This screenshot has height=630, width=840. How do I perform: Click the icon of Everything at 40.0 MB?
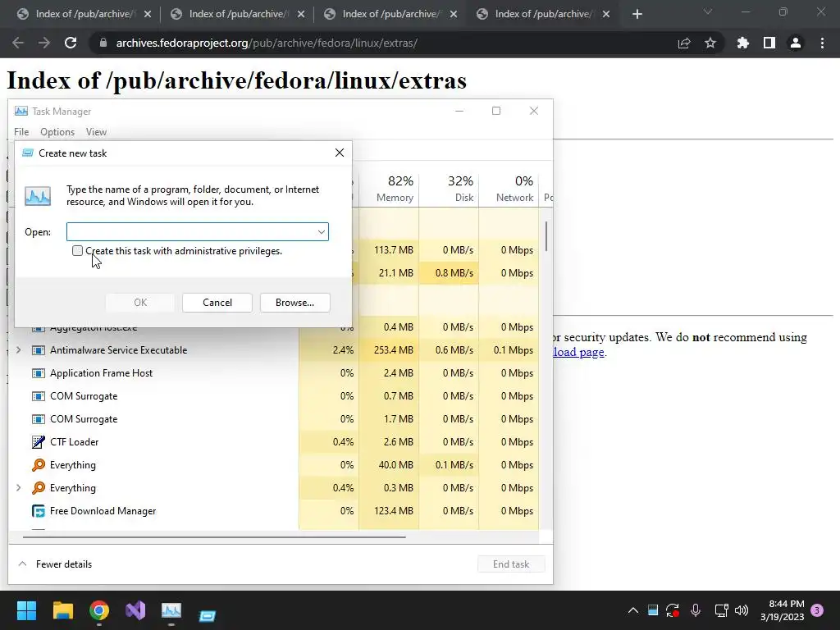38,465
